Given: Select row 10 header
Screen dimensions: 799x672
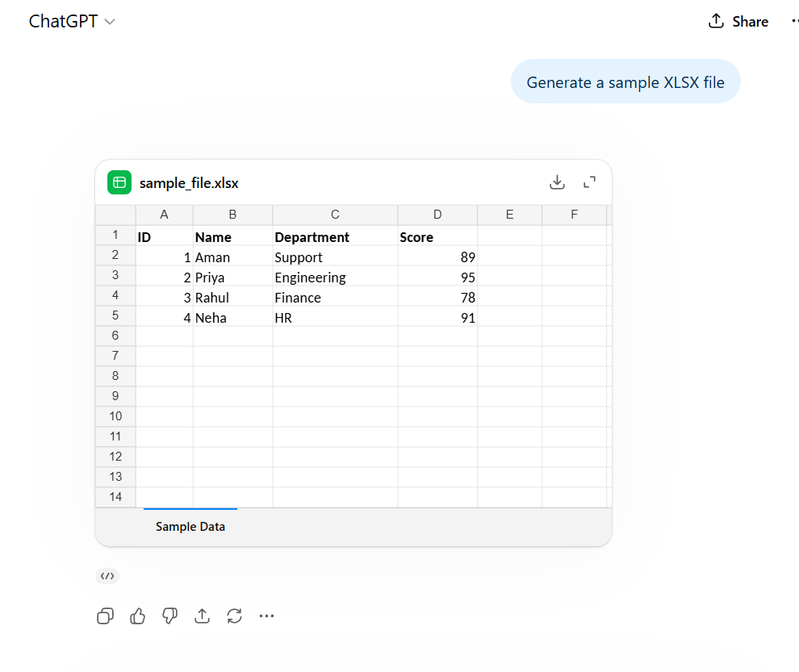Looking at the screenshot, I should [x=115, y=416].
